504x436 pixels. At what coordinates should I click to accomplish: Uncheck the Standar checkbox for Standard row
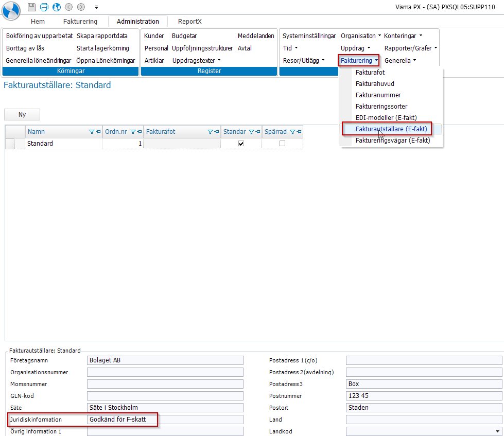241,144
